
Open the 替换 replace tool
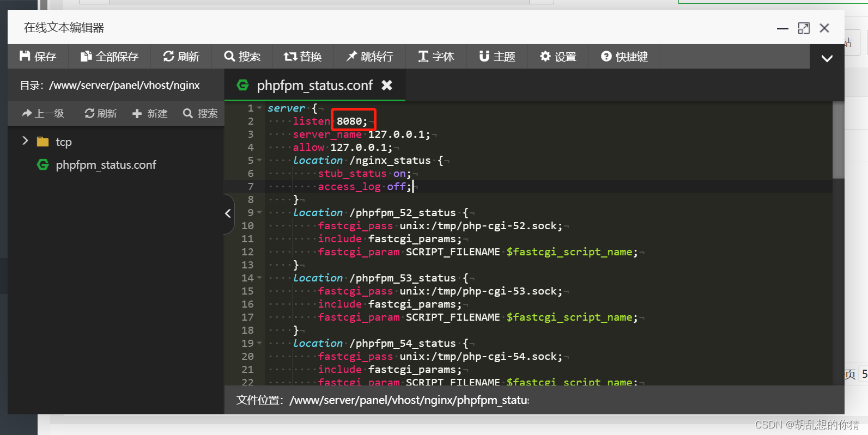(303, 57)
